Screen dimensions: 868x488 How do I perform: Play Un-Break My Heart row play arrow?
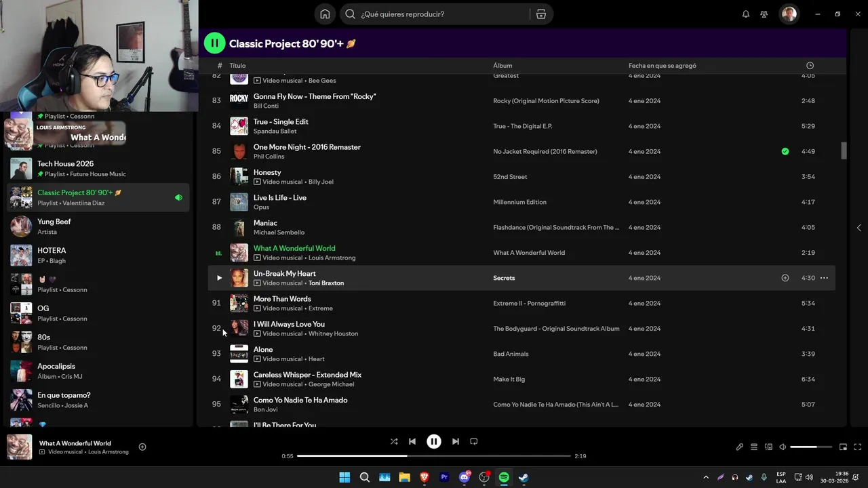pos(219,278)
